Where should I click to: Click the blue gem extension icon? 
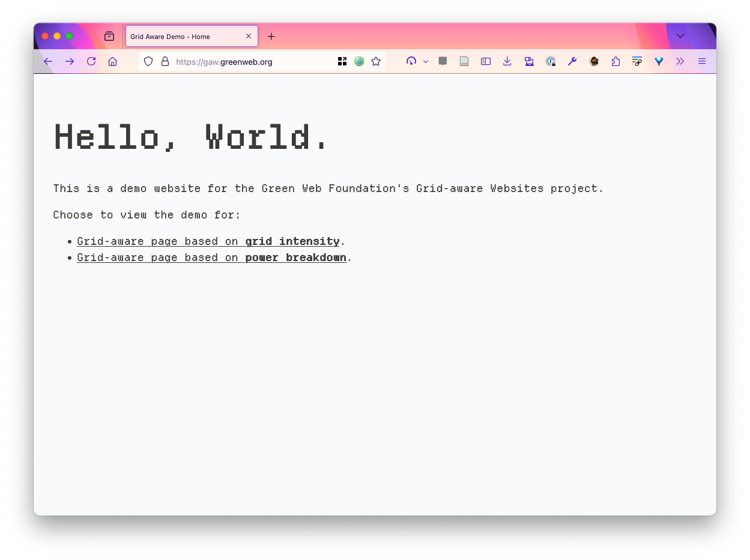pyautogui.click(x=659, y=61)
